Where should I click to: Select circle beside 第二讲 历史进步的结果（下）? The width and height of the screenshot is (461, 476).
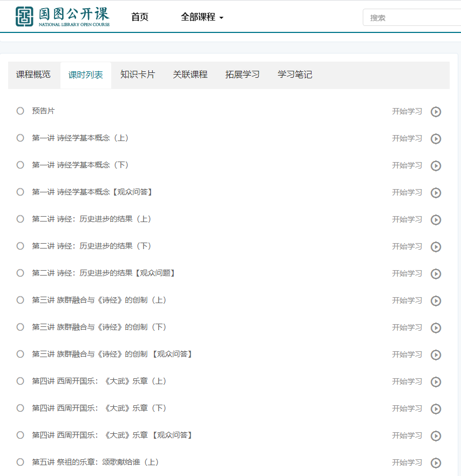pos(21,246)
